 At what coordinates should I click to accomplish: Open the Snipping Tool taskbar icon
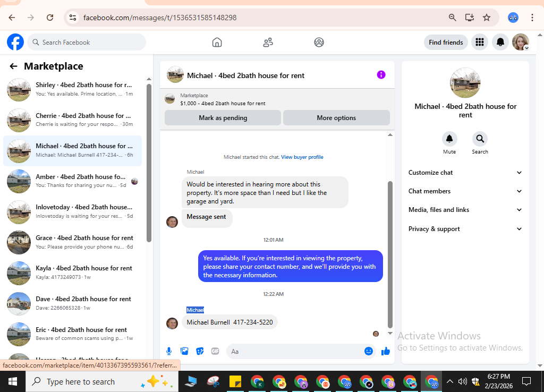click(214, 381)
